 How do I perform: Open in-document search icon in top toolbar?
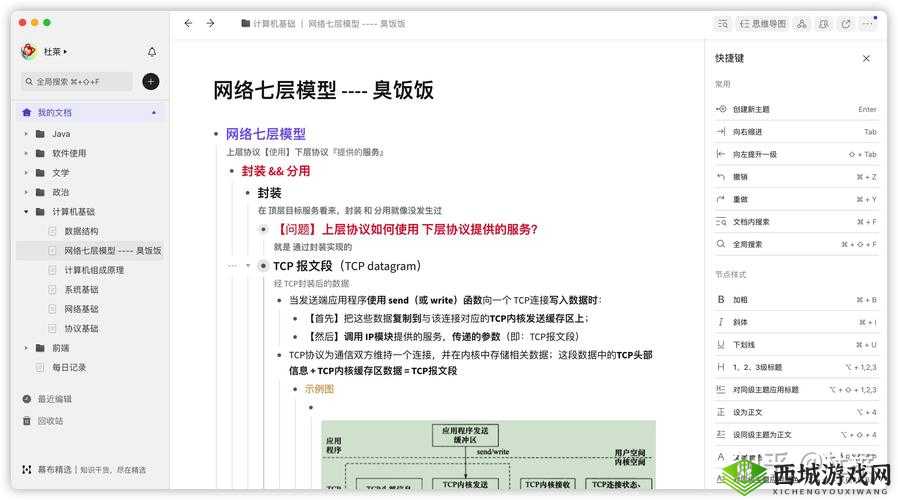coord(723,23)
